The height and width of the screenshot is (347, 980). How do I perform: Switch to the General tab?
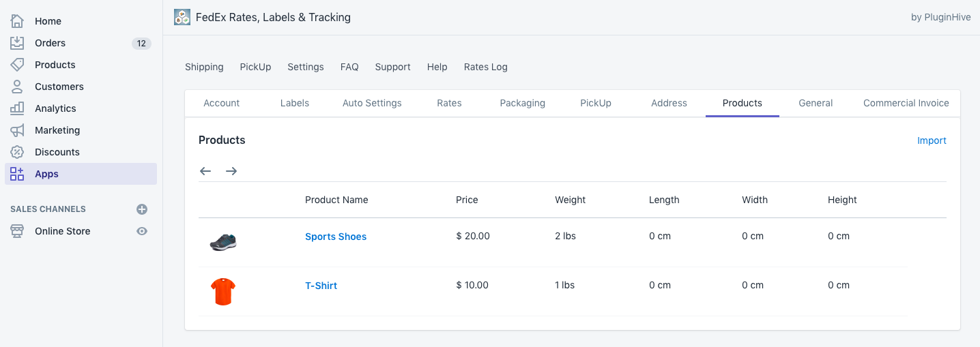816,103
